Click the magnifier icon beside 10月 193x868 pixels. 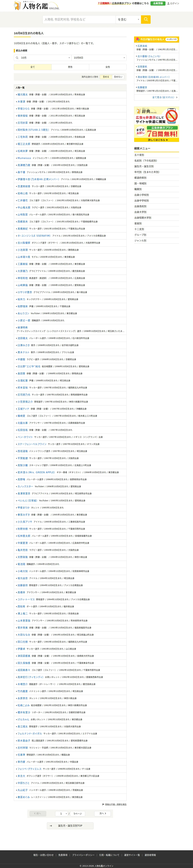[x=17, y=58]
